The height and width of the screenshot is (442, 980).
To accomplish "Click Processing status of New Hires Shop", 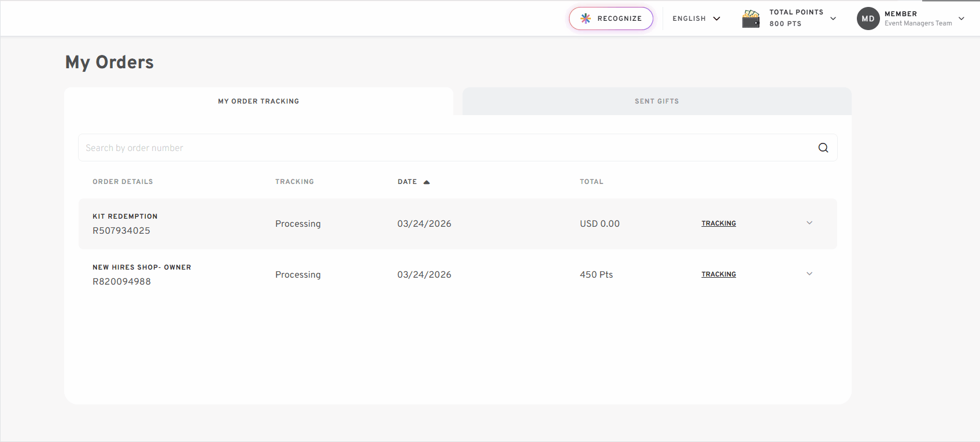I will 298,275.
